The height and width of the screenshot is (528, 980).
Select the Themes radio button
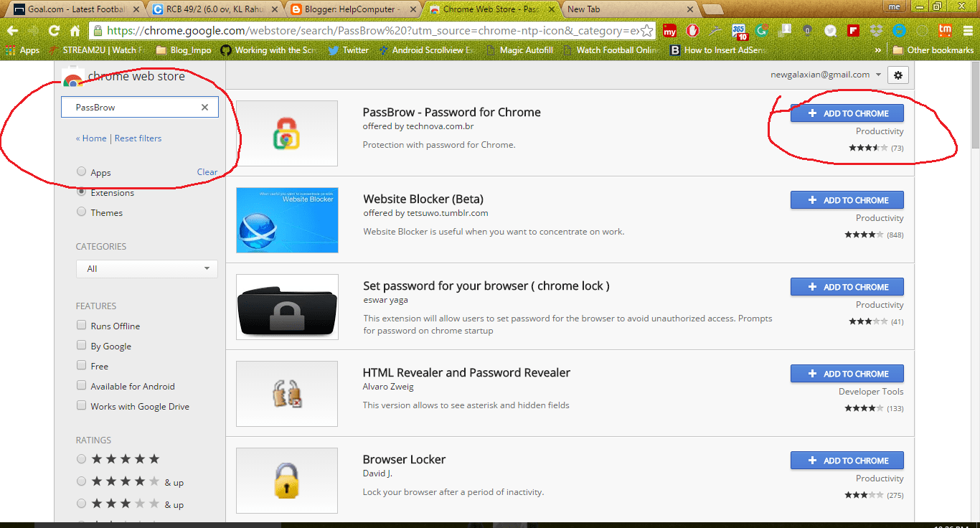[x=81, y=212]
